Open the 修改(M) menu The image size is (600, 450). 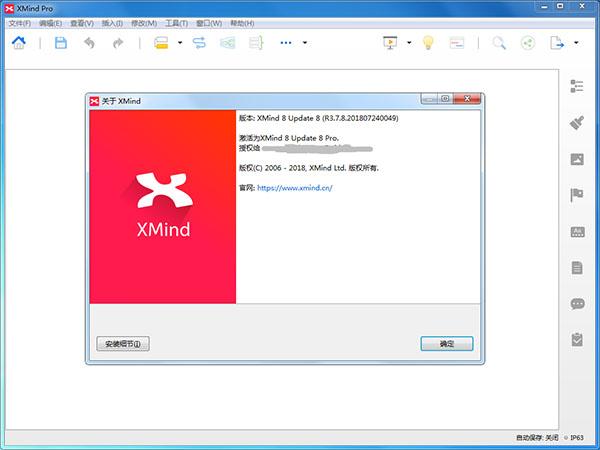tap(144, 23)
